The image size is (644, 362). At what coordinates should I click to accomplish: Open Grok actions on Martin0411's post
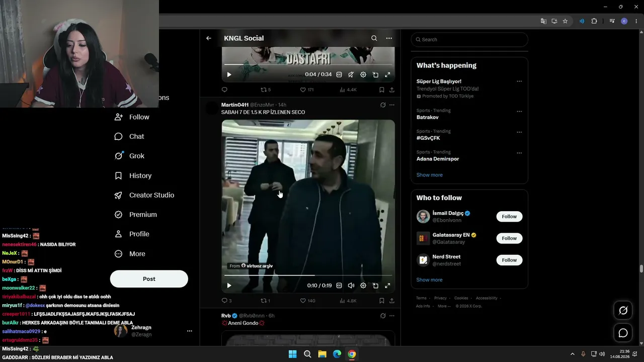click(383, 105)
